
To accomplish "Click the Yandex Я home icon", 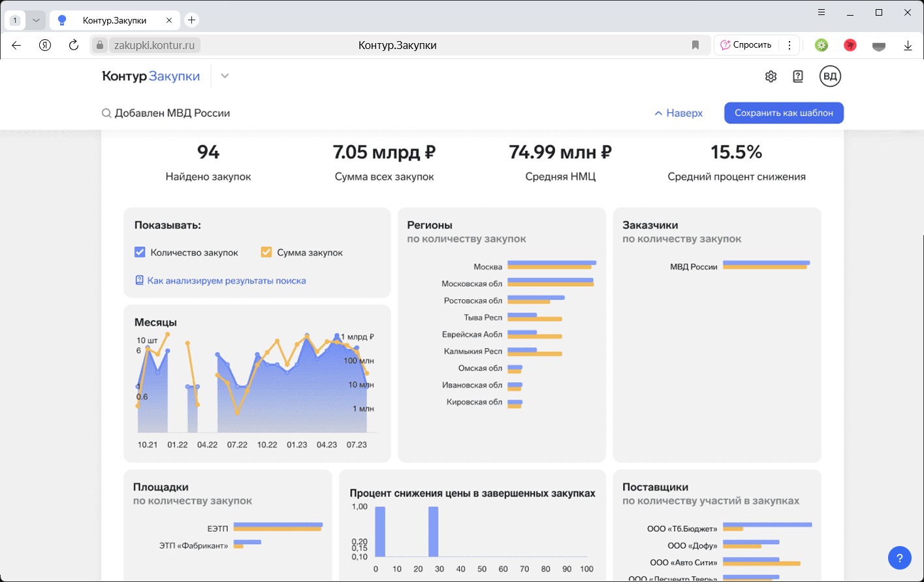I will (45, 45).
